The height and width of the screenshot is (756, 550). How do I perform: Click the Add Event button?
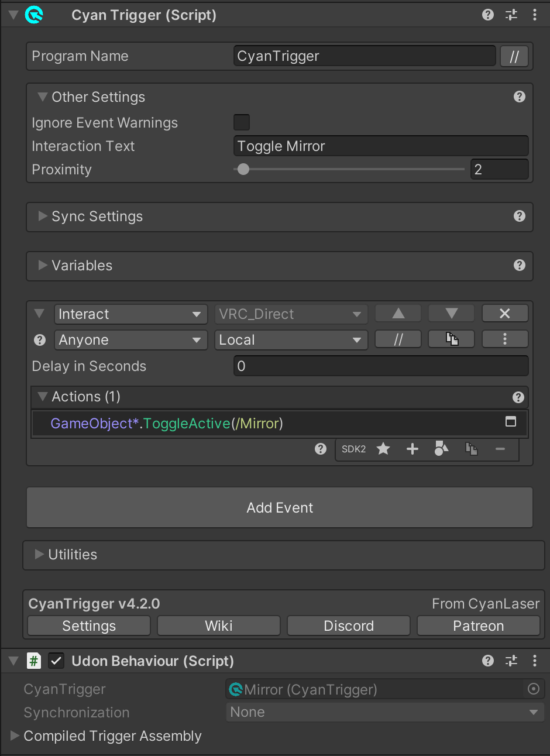[280, 507]
